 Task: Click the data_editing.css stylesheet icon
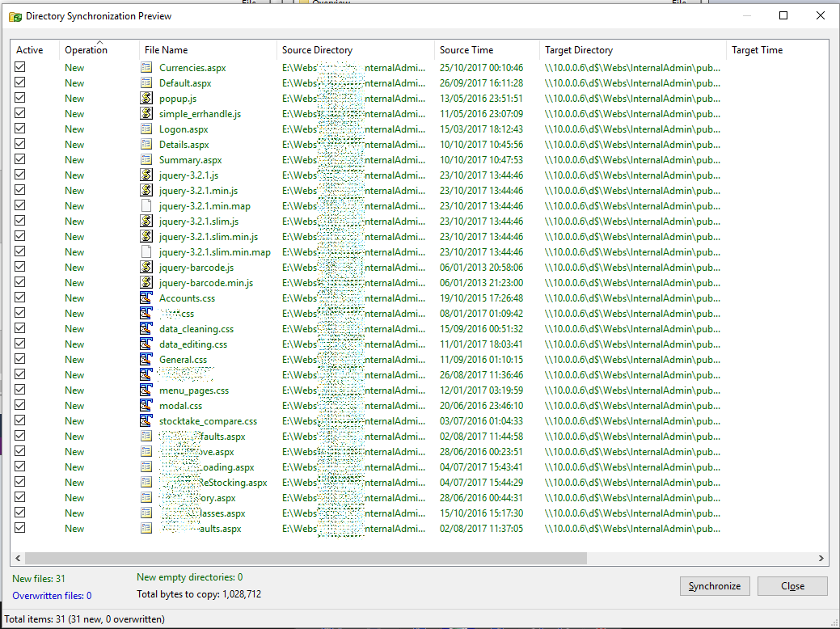146,344
